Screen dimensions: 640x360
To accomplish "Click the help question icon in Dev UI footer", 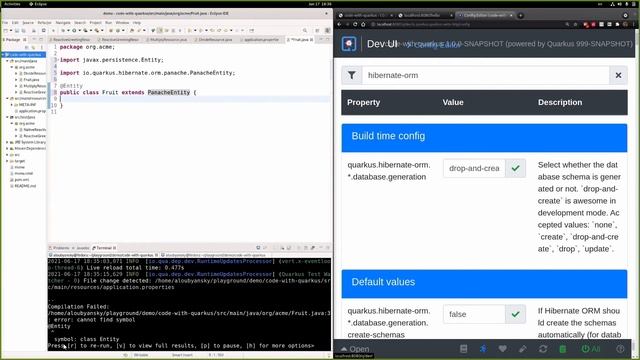I will [x=620, y=349].
